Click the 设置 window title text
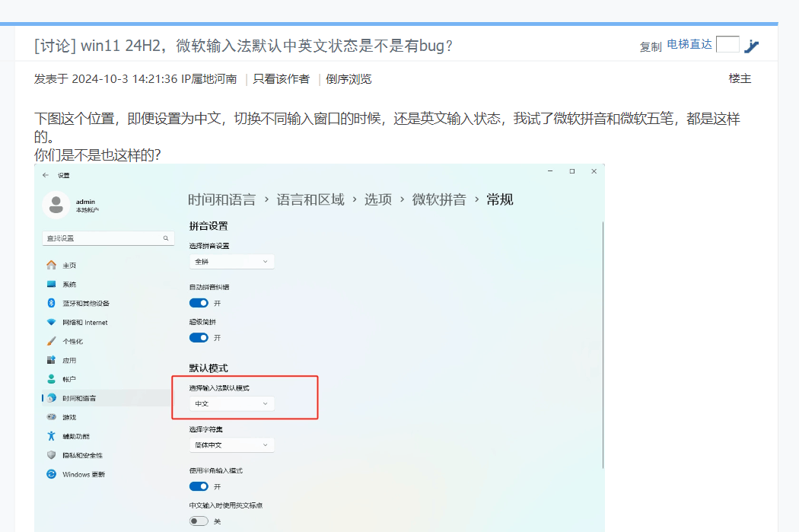Image resolution: width=799 pixels, height=532 pixels. [64, 175]
